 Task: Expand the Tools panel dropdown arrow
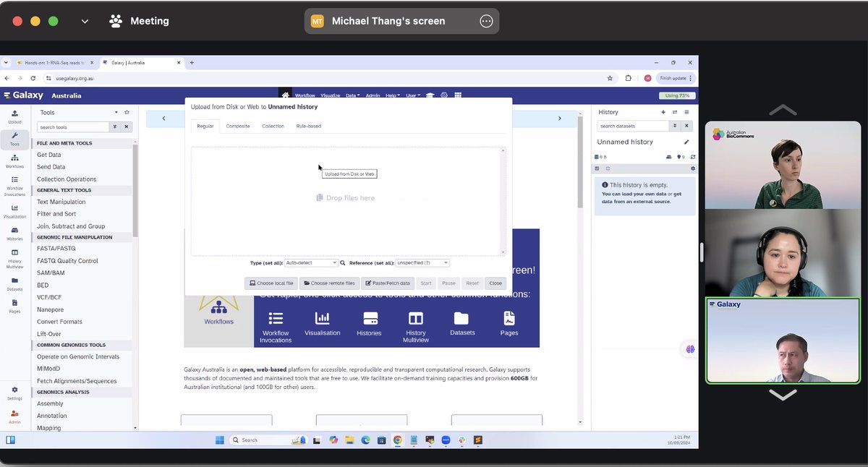coord(116,112)
